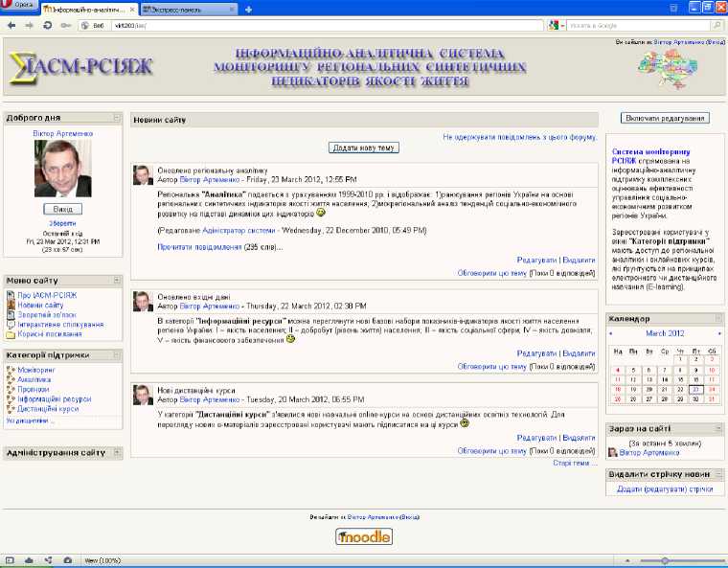The image size is (728, 568).
Task: Go to next month in calendar
Action: click(x=719, y=333)
